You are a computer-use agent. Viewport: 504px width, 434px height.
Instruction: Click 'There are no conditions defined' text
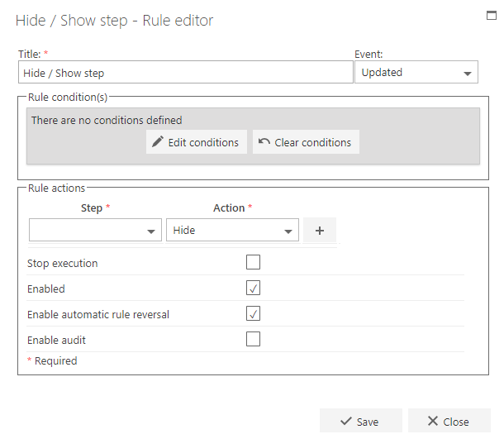tap(107, 120)
